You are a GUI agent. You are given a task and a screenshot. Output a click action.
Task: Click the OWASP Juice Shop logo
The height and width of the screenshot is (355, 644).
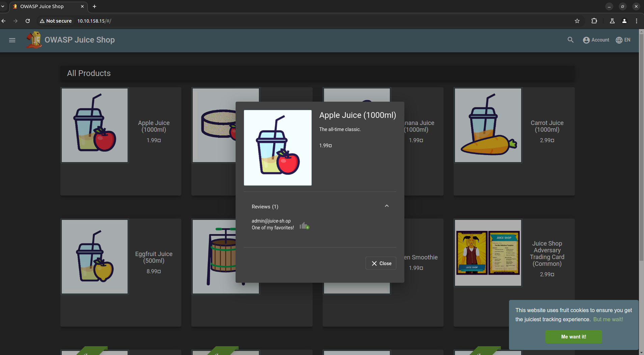(34, 40)
